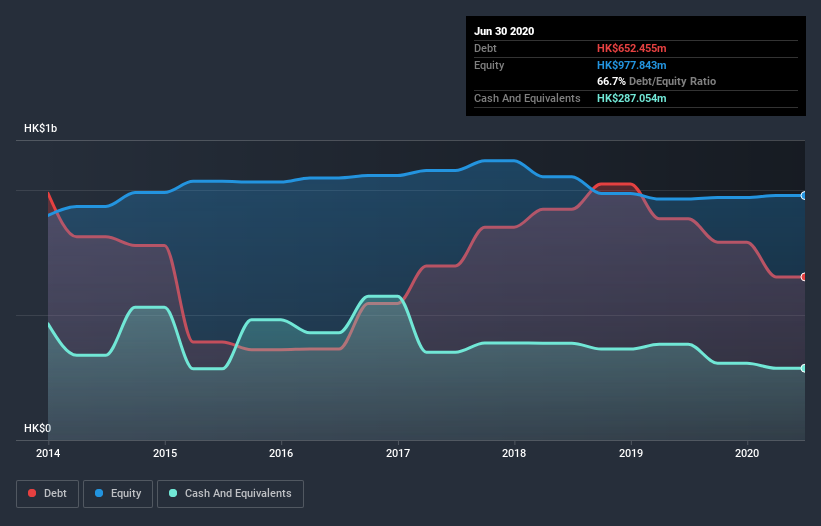Click the 2020 x-axis label
This screenshot has width=821, height=526.
(747, 453)
